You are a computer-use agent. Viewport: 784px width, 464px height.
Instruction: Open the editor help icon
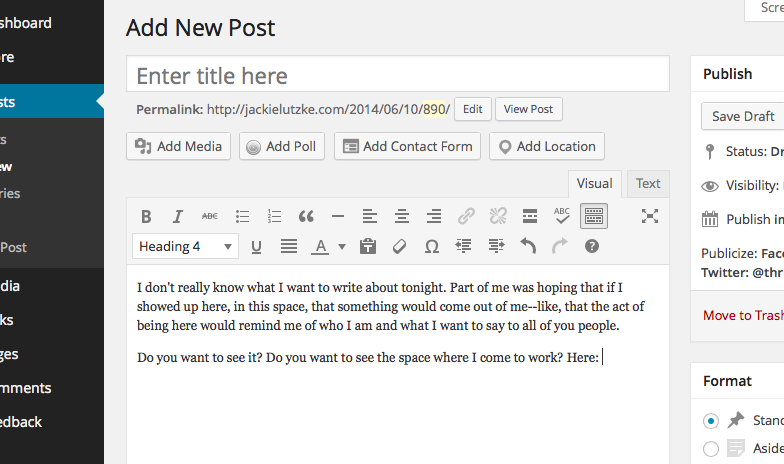[592, 246]
